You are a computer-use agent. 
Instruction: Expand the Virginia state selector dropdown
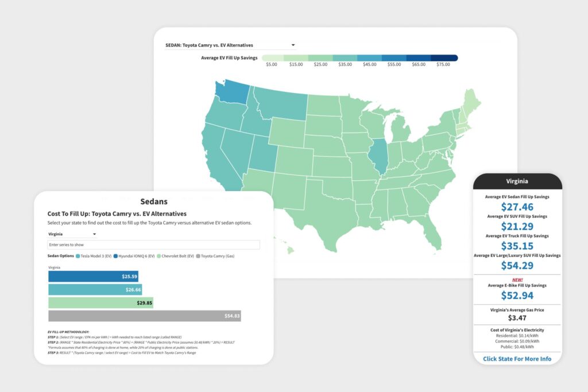coord(72,234)
